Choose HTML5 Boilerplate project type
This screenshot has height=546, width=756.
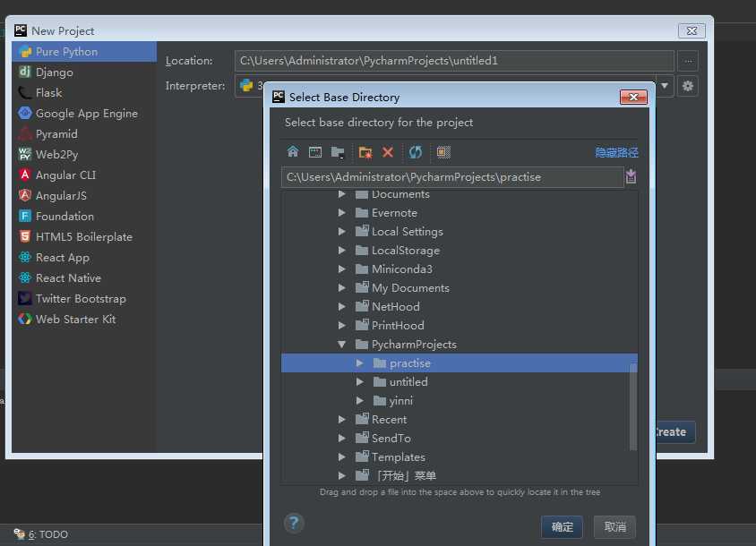coord(84,236)
